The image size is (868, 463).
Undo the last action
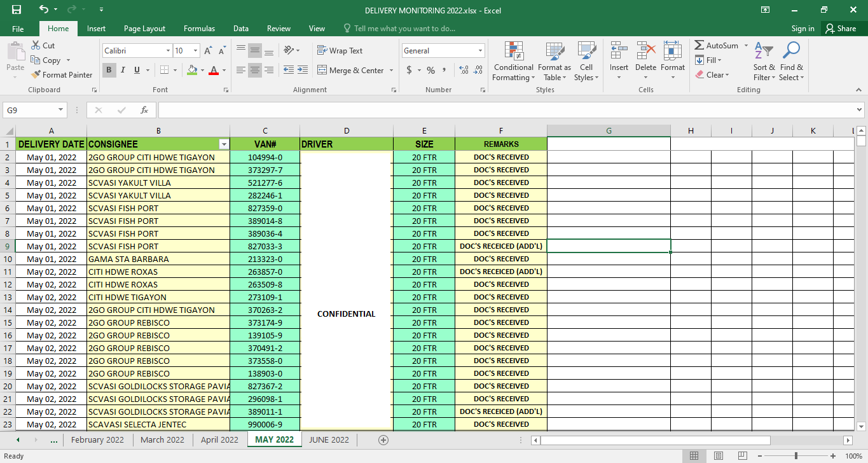[43, 10]
